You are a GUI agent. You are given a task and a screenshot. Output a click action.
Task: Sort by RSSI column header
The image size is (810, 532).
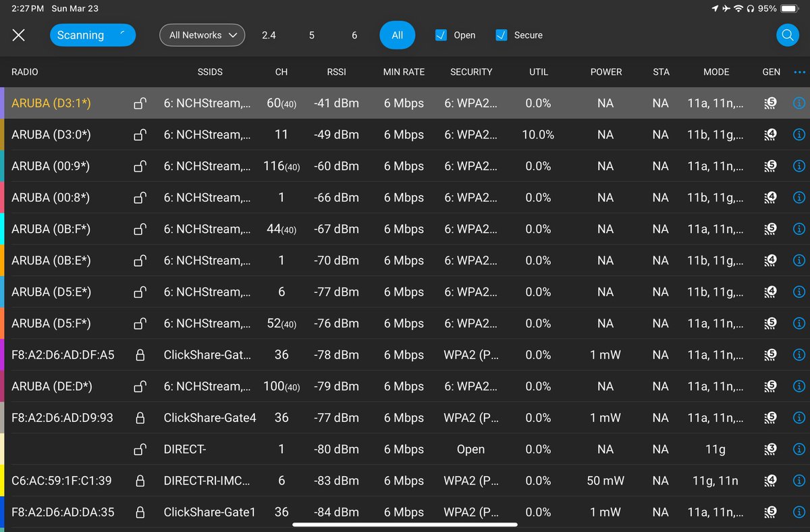(336, 72)
